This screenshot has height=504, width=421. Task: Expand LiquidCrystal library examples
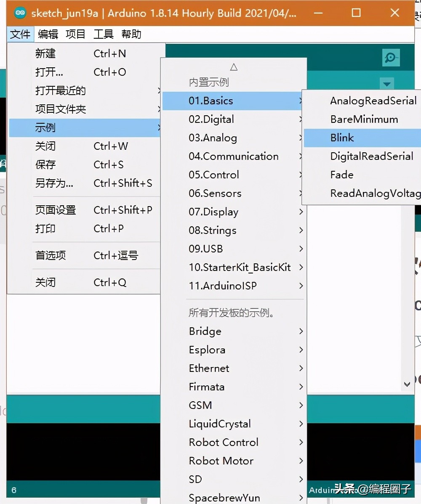point(234,424)
